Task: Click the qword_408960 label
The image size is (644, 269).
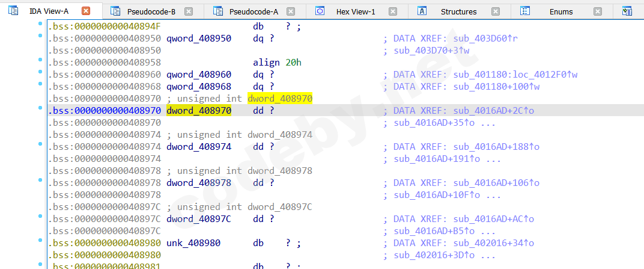Action: (x=199, y=75)
